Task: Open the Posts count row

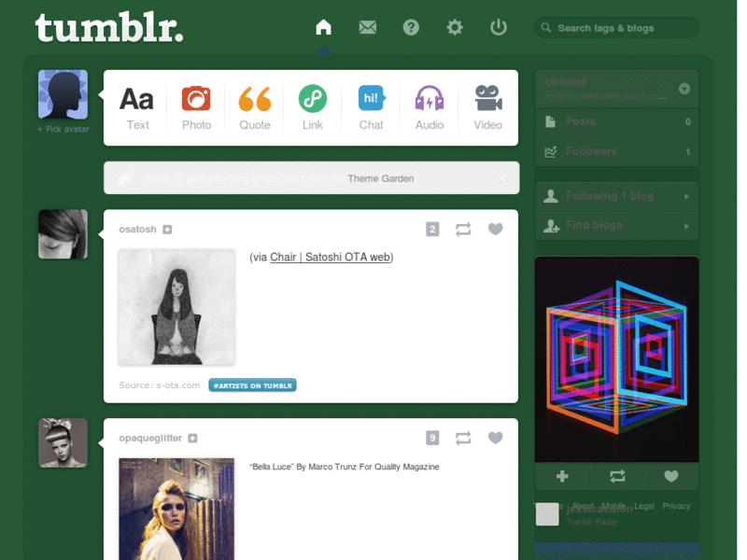Action: click(x=617, y=121)
